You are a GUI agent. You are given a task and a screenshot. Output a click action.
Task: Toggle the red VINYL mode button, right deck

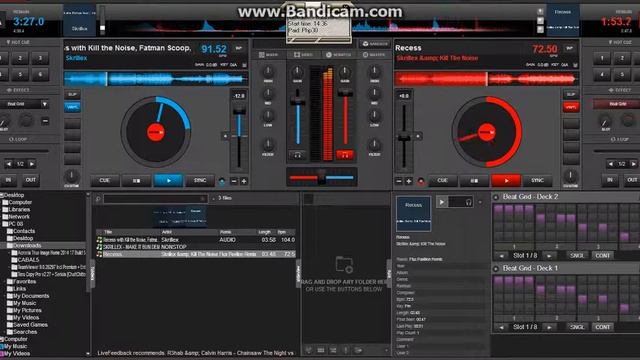(x=571, y=107)
